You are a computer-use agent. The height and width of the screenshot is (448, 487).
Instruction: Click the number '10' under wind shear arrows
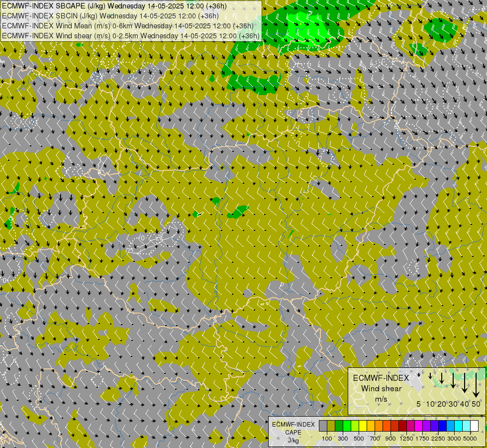[430, 404]
